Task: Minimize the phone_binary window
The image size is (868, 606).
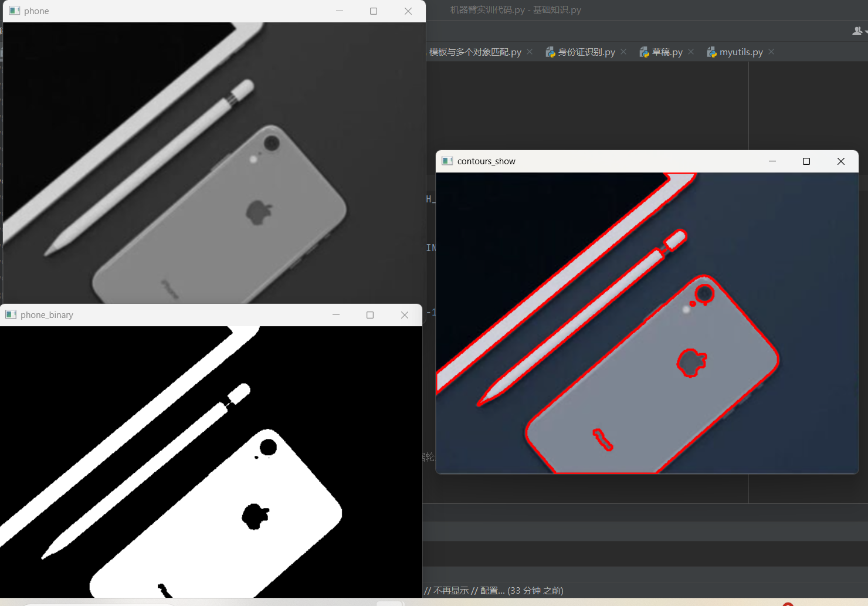Action: (x=336, y=315)
